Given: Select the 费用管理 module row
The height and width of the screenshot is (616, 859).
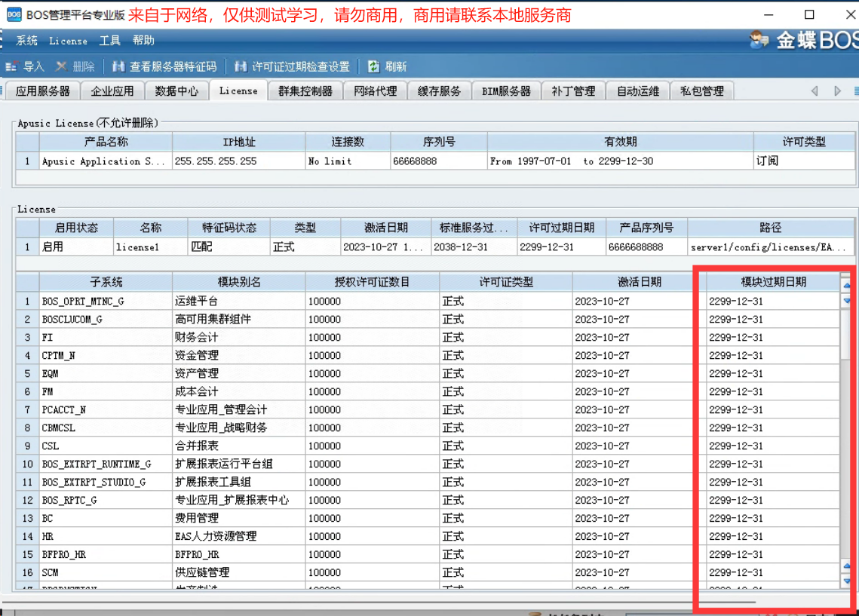Looking at the screenshot, I should point(239,518).
